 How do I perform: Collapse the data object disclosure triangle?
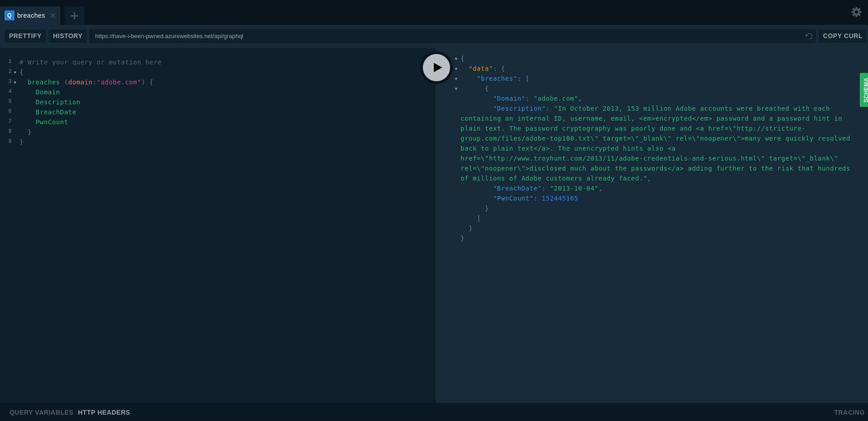coord(456,69)
